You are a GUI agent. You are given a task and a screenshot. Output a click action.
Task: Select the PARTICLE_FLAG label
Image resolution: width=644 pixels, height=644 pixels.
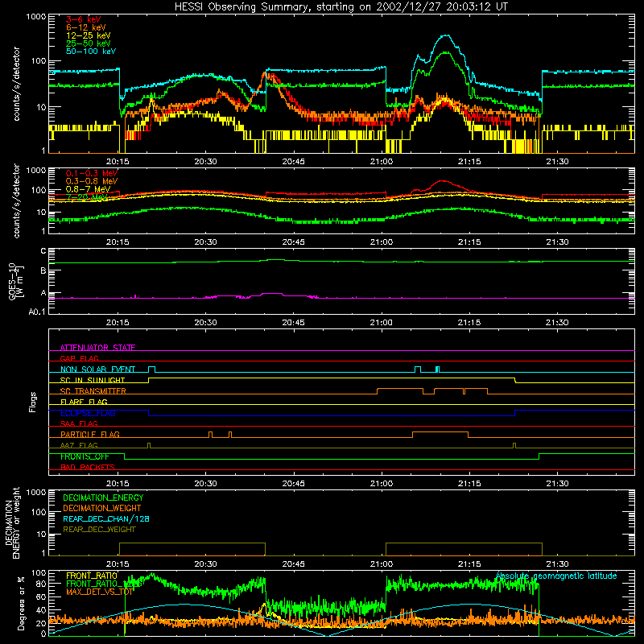(90, 434)
